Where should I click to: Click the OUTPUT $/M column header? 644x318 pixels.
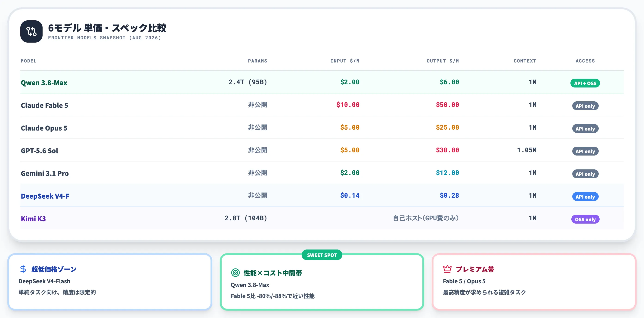(x=443, y=61)
